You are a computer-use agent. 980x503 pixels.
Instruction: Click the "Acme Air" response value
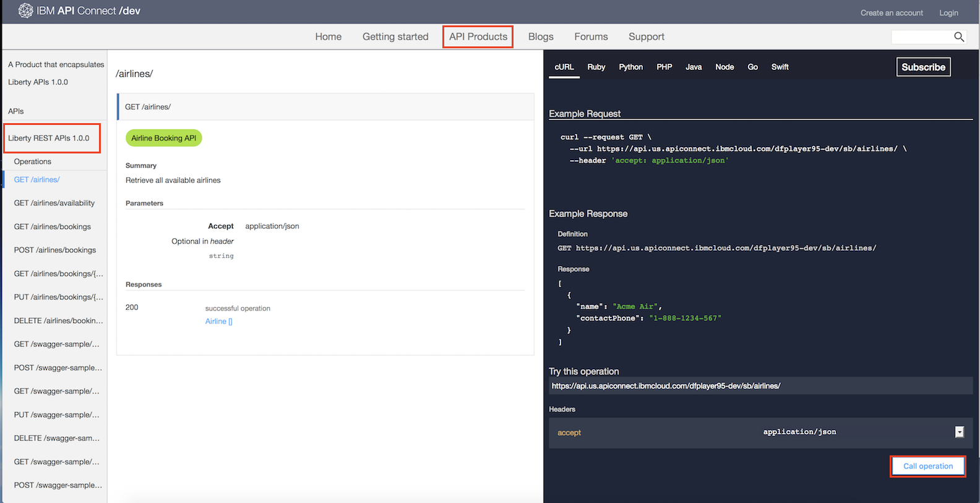[x=635, y=306]
